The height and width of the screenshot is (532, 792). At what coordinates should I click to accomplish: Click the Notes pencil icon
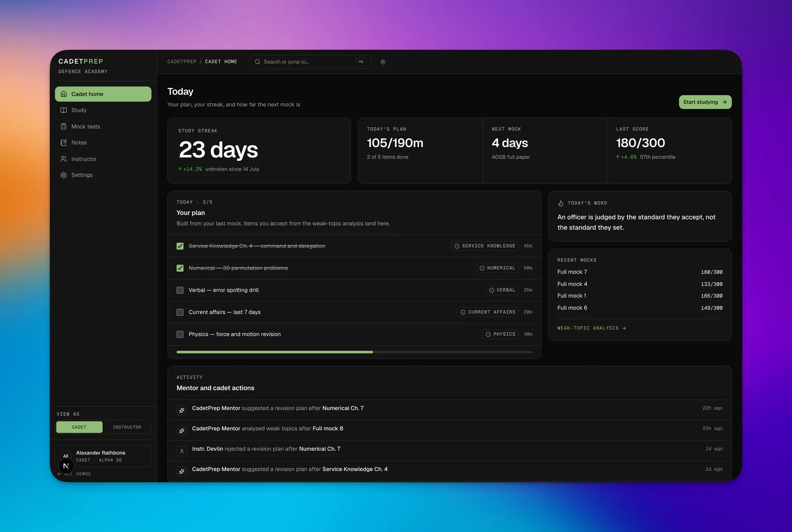[x=64, y=142]
